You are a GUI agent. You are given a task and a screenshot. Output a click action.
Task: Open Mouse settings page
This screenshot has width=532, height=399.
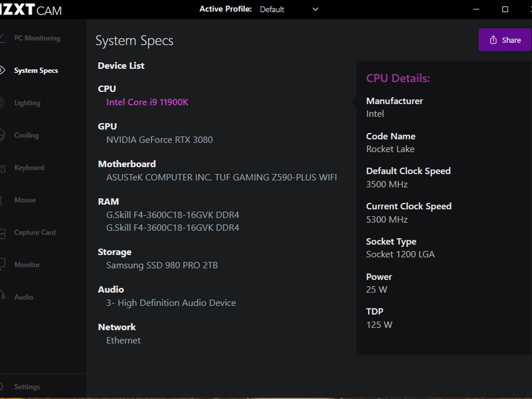25,200
